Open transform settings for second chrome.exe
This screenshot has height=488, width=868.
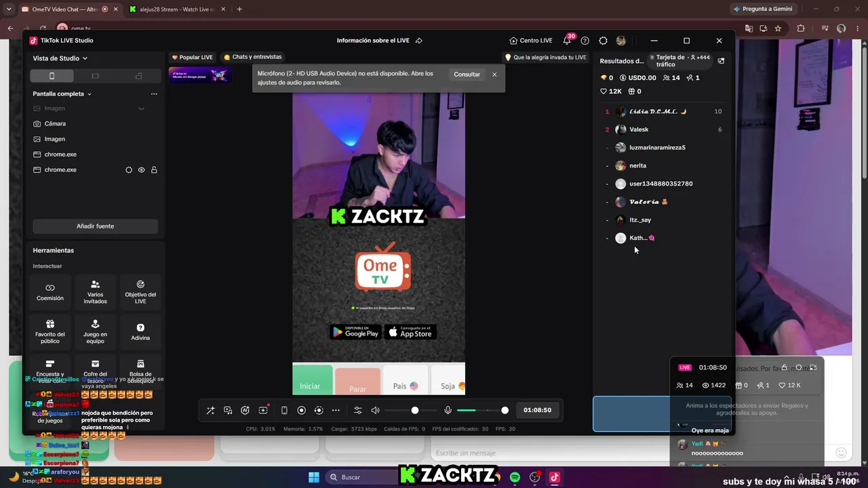tap(129, 170)
